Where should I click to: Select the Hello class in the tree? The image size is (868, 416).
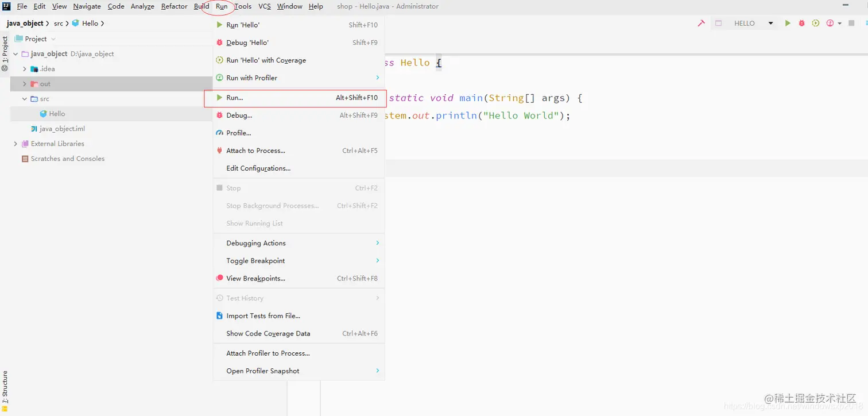click(x=57, y=114)
